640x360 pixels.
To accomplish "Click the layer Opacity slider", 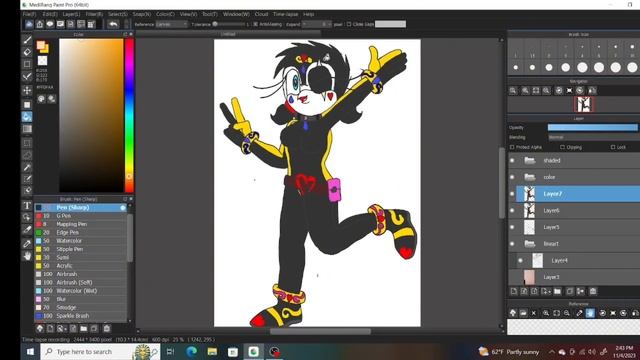I will click(x=593, y=128).
